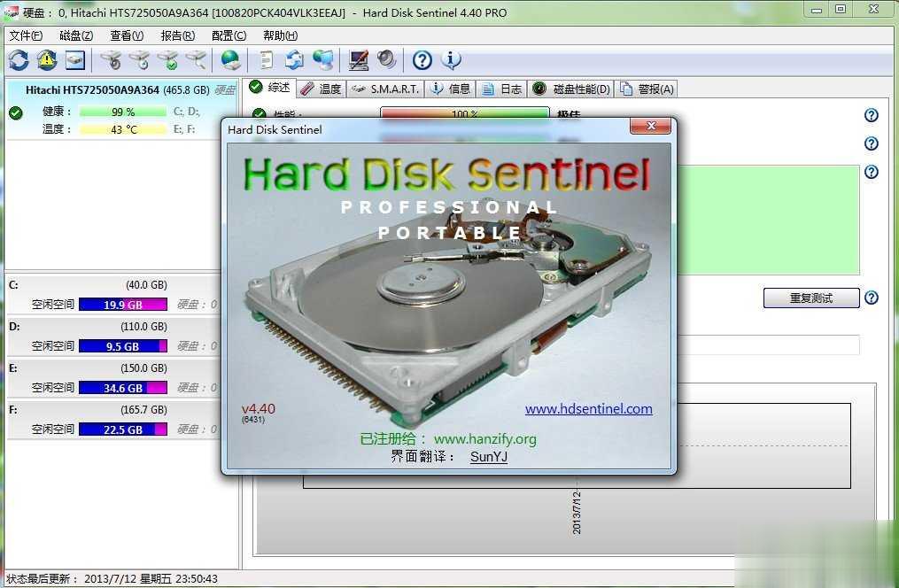Click the help icon next to performance bar
The image size is (899, 588).
(x=871, y=115)
